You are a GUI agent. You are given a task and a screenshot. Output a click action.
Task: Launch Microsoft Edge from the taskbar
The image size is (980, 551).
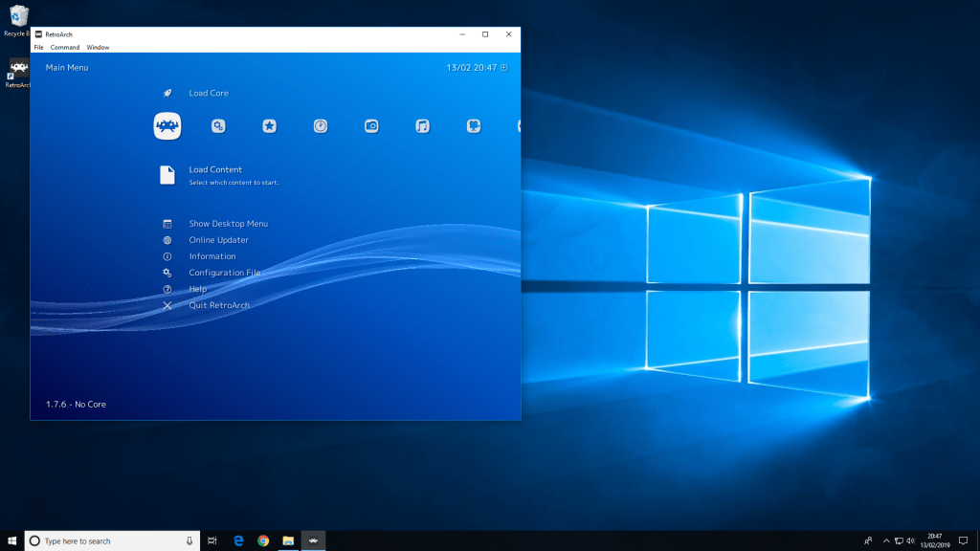click(238, 541)
